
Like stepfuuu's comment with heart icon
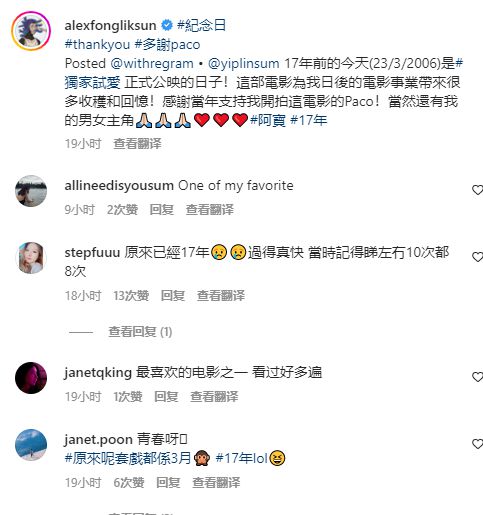click(478, 257)
